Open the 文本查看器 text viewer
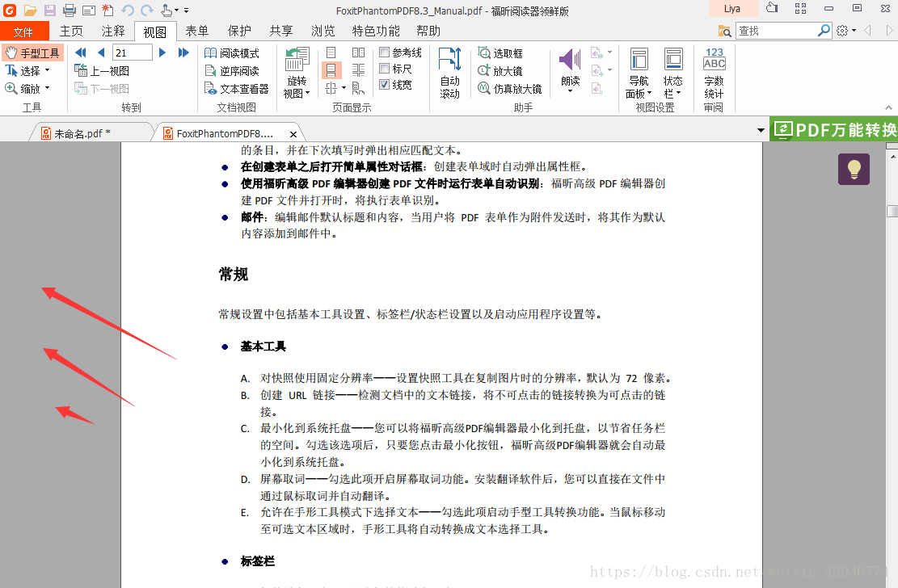 pyautogui.click(x=237, y=89)
